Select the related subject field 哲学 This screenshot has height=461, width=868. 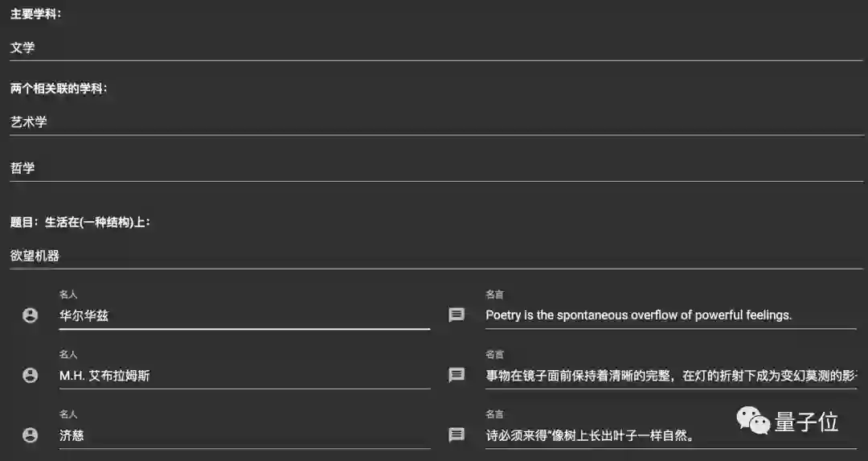434,168
